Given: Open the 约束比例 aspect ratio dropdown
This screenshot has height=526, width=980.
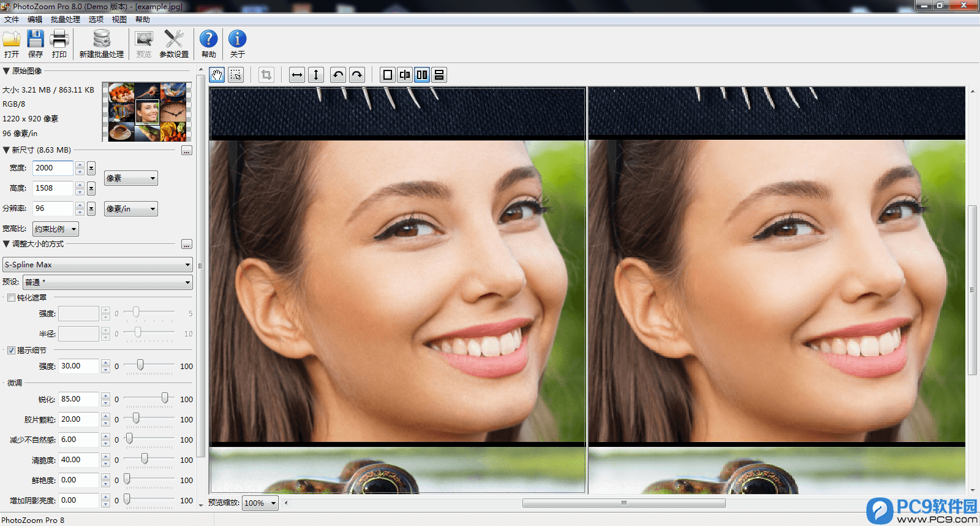Looking at the screenshot, I should (x=56, y=229).
